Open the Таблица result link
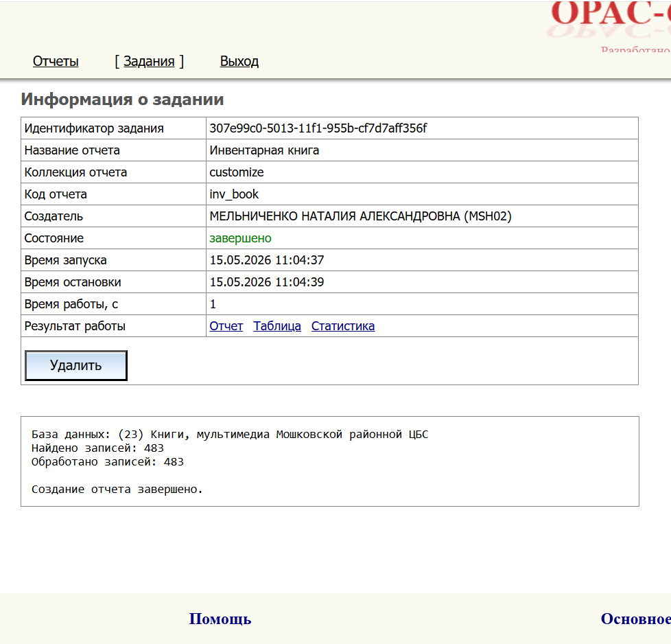The width and height of the screenshot is (671, 644). click(x=277, y=326)
